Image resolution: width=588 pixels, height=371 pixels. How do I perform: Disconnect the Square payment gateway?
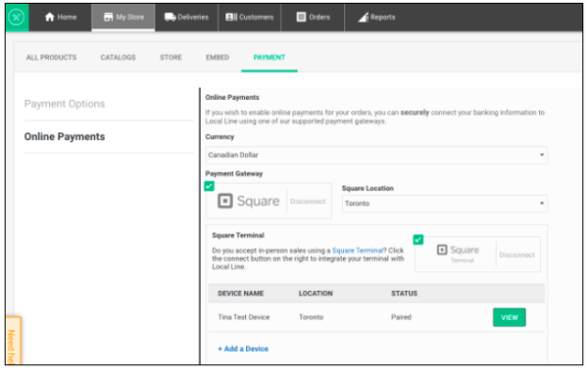click(308, 202)
